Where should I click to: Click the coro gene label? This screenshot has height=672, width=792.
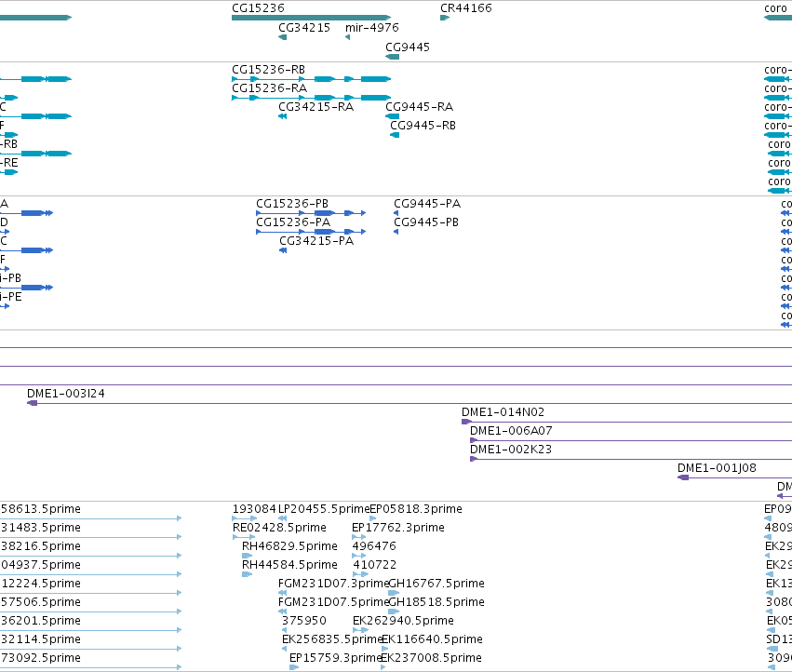click(775, 8)
